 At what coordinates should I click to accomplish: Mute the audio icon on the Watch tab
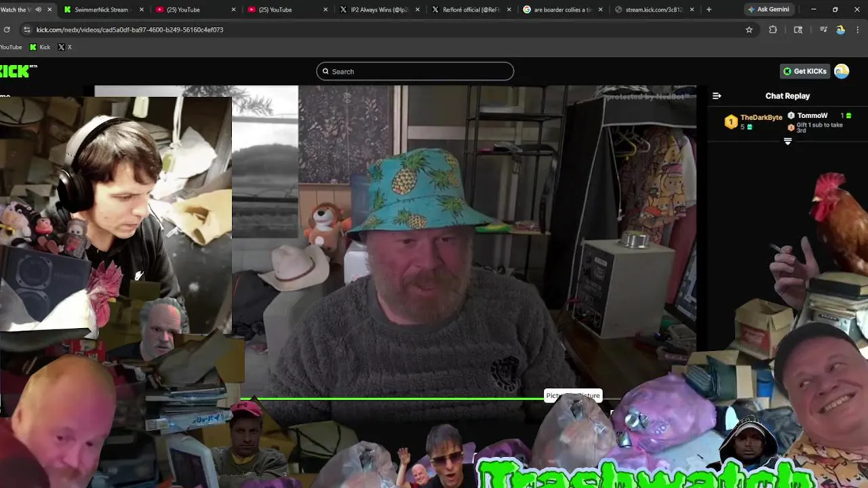pos(38,9)
